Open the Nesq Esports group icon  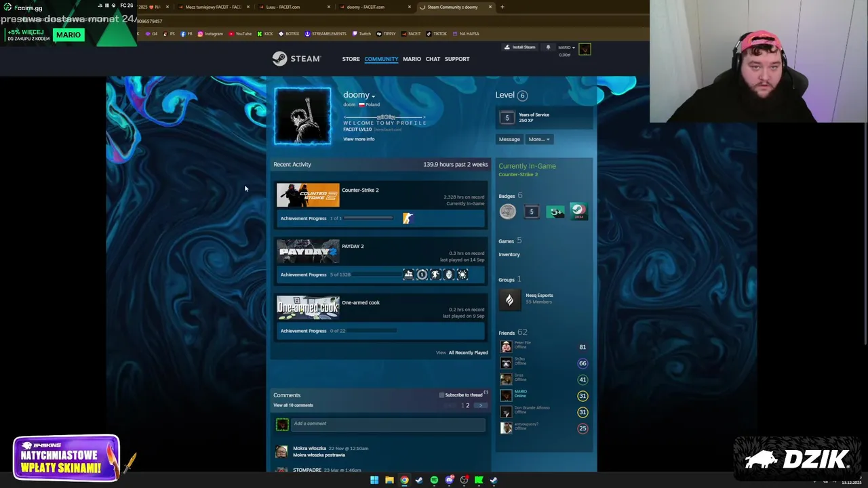click(x=510, y=300)
